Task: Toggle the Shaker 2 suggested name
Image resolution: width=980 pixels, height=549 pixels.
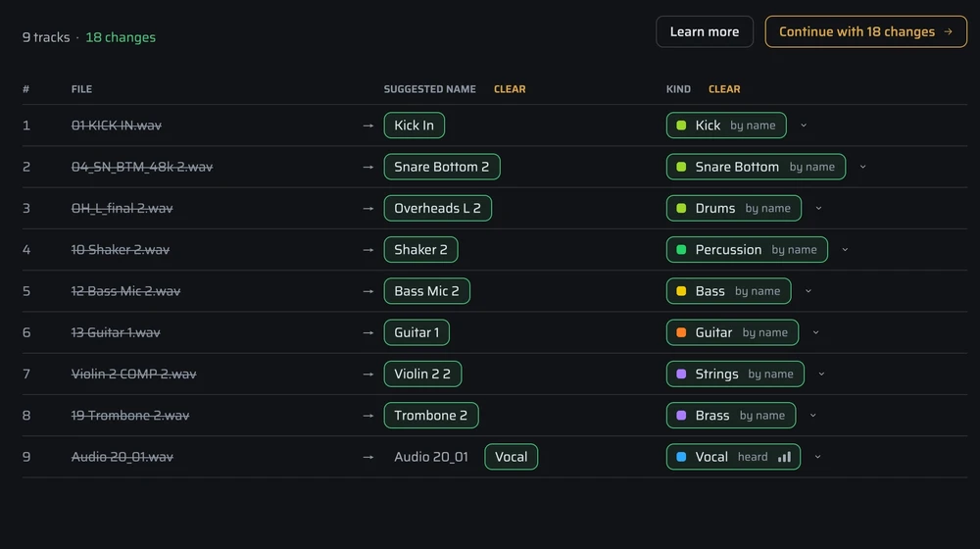Action: tap(420, 249)
